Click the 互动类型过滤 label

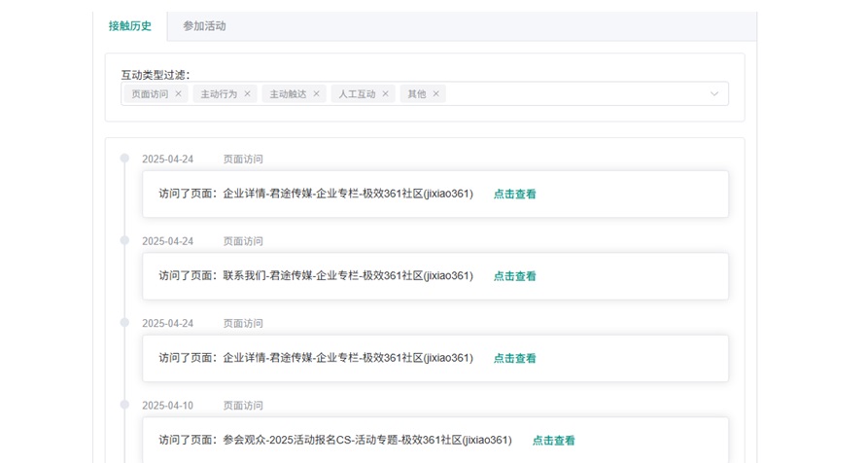coord(155,75)
